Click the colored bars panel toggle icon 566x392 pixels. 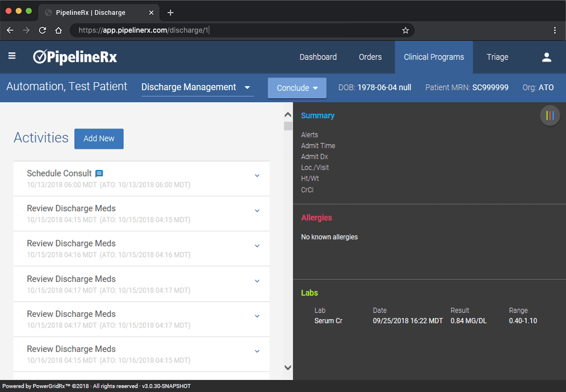click(550, 115)
